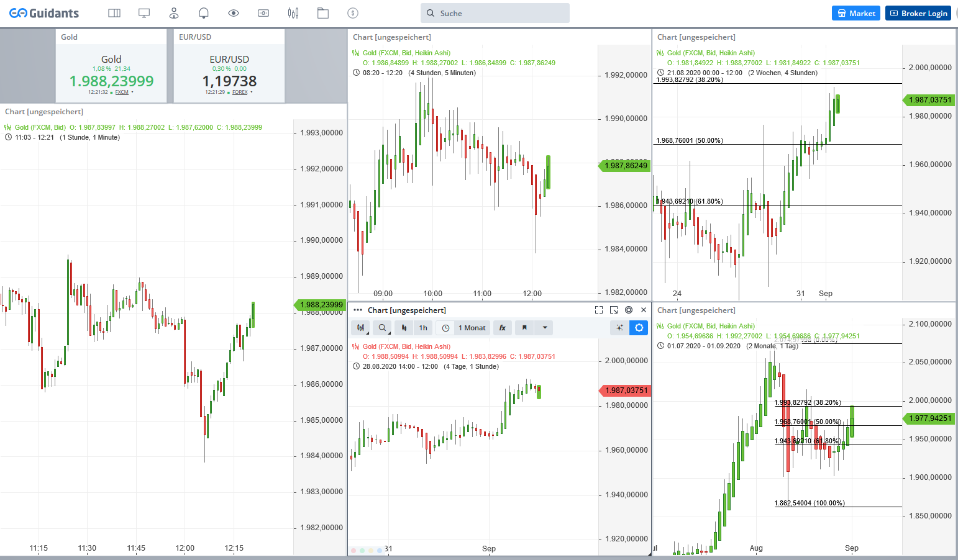Click the 1.993,82792 (38.20%) label in daily chart
The height and width of the screenshot is (560, 958).
pyautogui.click(x=808, y=402)
